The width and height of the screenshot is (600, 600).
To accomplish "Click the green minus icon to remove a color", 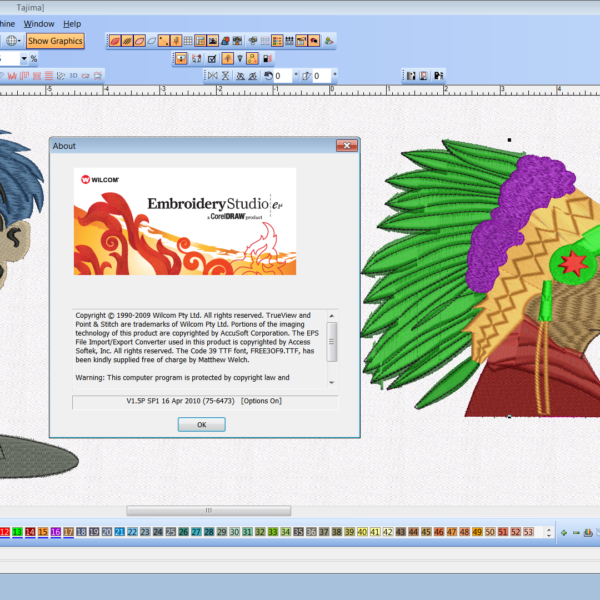I will click(576, 532).
